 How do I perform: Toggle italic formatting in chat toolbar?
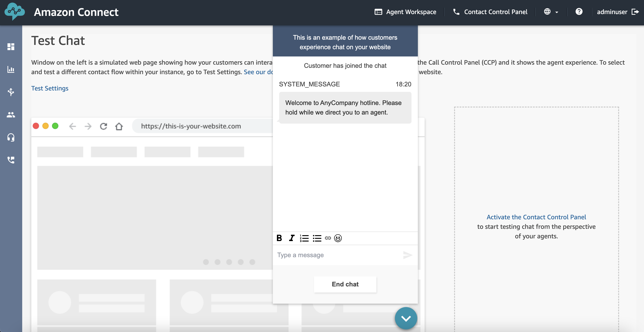pos(291,238)
